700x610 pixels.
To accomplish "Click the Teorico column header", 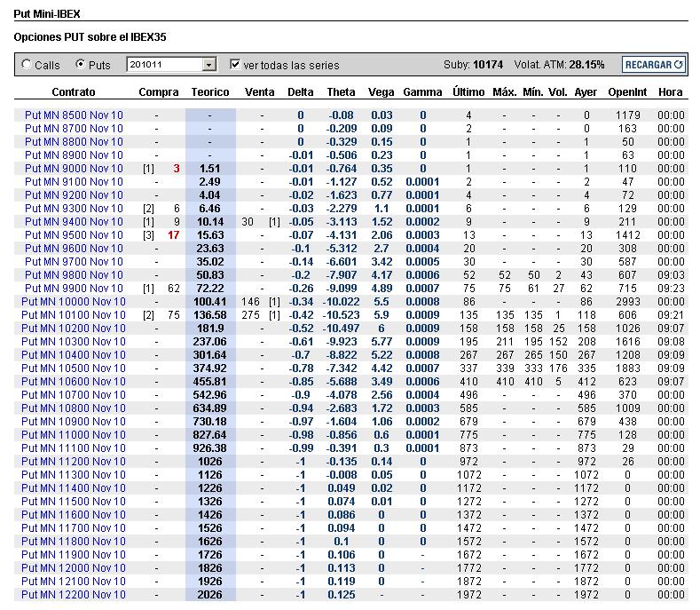I will (210, 92).
